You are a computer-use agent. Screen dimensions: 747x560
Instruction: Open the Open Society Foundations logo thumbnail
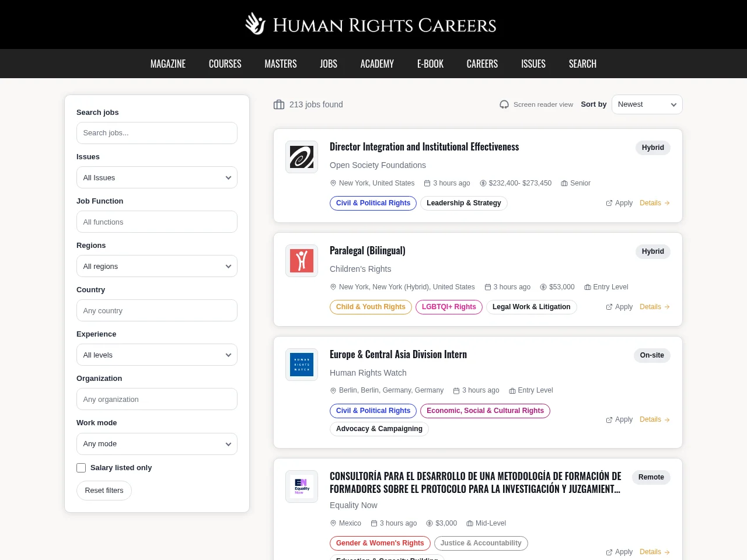click(302, 157)
